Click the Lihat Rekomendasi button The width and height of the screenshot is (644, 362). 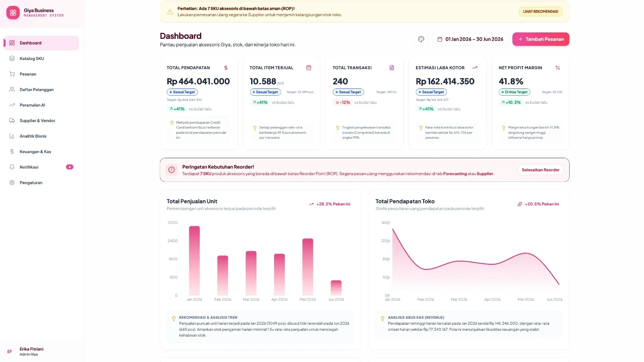pyautogui.click(x=540, y=12)
